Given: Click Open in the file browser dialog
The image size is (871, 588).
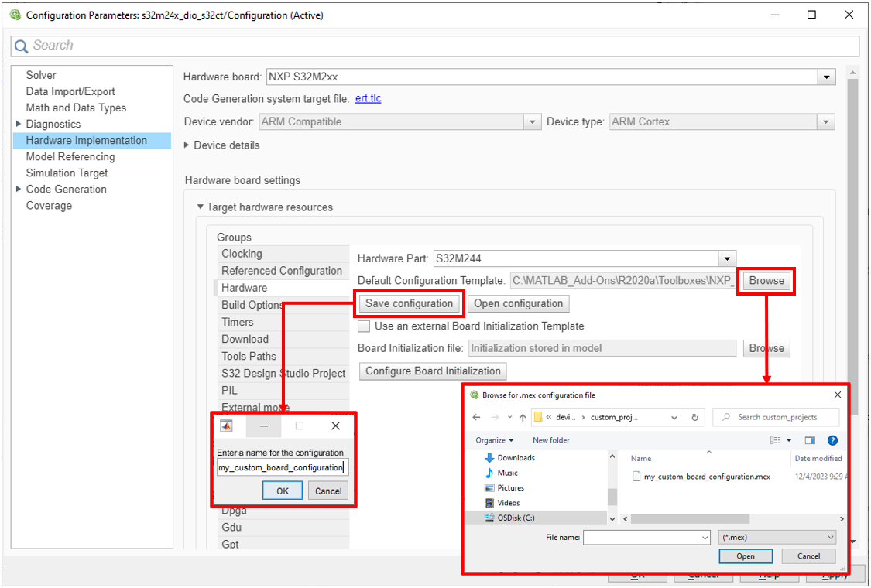Looking at the screenshot, I should point(746,556).
